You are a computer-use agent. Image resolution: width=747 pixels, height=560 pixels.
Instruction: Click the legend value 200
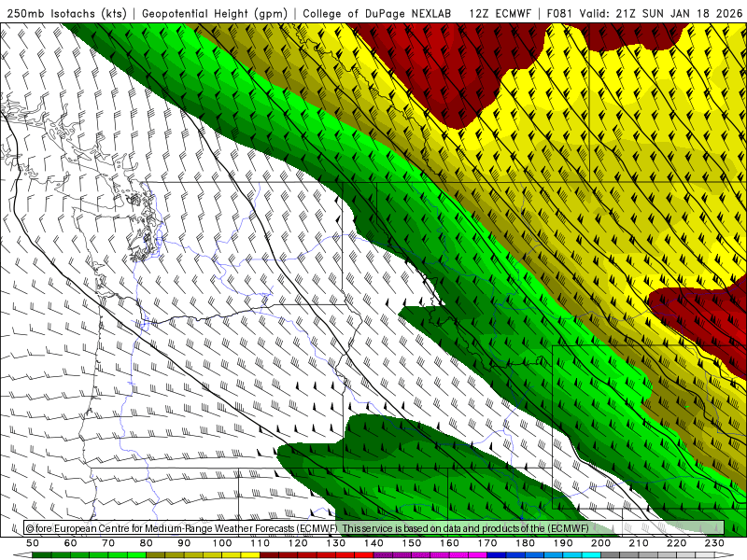click(x=600, y=543)
